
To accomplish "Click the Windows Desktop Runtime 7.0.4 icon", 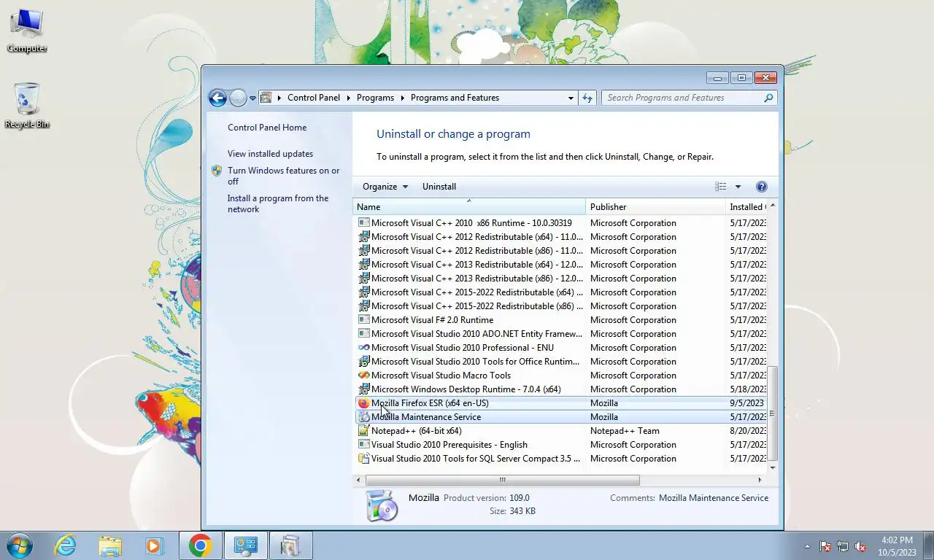I will (363, 389).
